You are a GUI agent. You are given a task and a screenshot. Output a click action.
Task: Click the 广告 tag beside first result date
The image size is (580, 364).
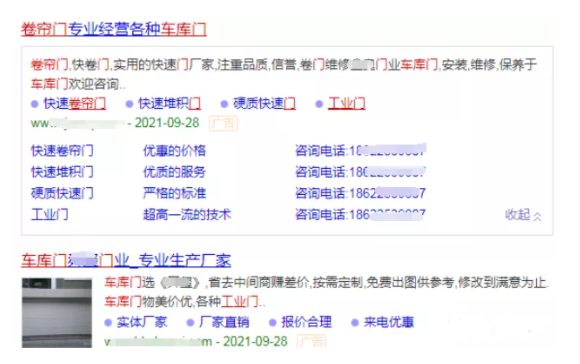pos(223,123)
